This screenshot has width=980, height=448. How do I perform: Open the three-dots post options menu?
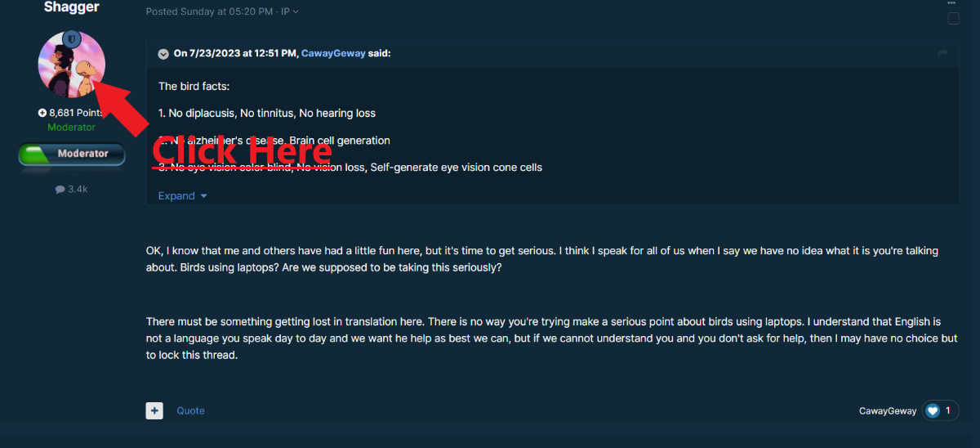point(951,3)
